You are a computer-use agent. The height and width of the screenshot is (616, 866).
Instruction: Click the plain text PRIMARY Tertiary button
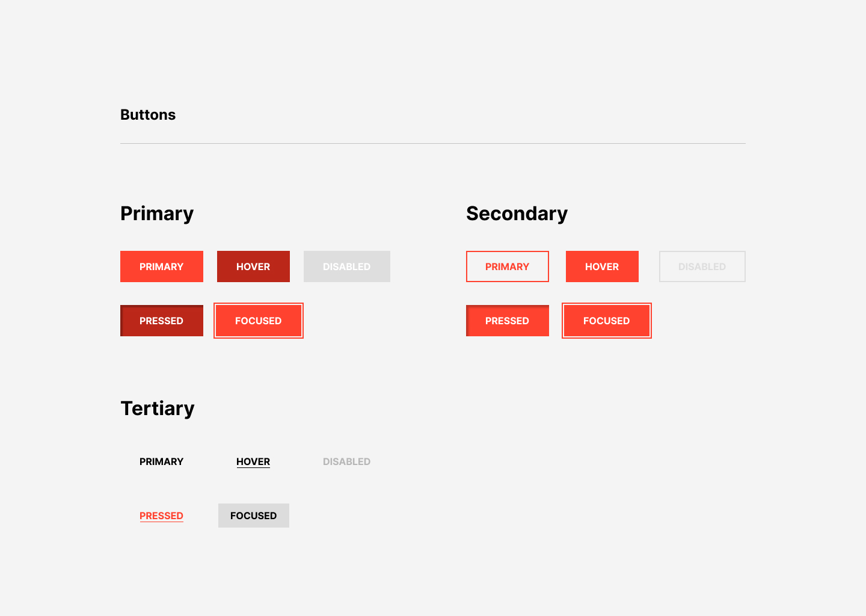coord(161,461)
